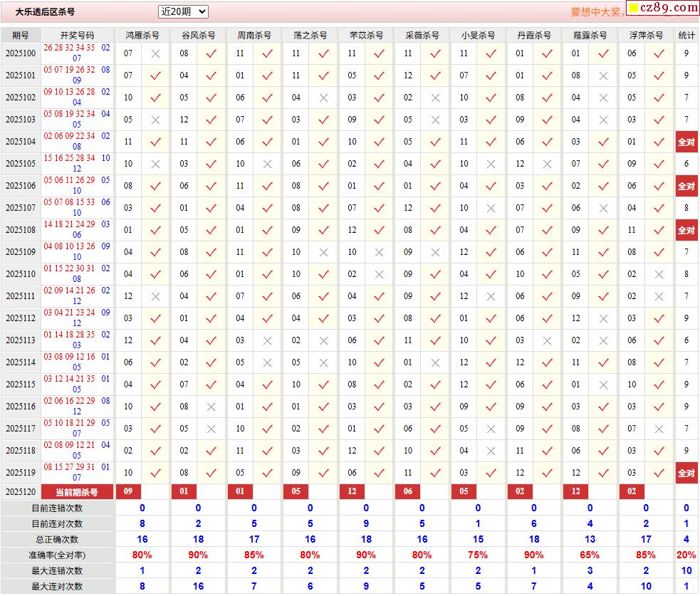The height and width of the screenshot is (596, 700).
Task: Click the cross mark for 丹霞杀号 in row 2025113
Action: point(547,340)
